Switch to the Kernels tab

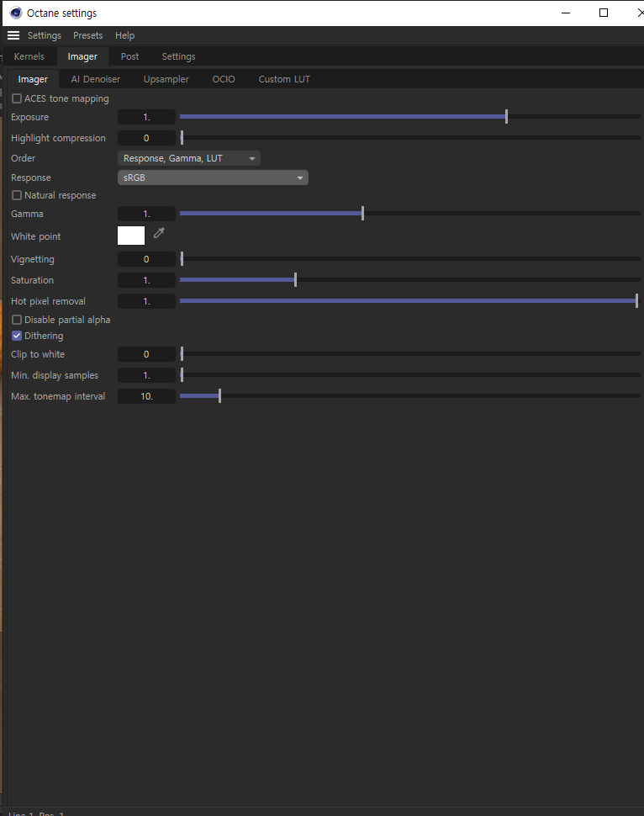pyautogui.click(x=29, y=56)
